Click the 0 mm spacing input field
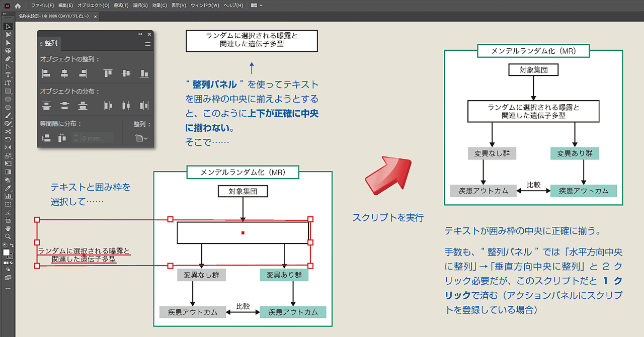The width and height of the screenshot is (644, 337). 91,138
